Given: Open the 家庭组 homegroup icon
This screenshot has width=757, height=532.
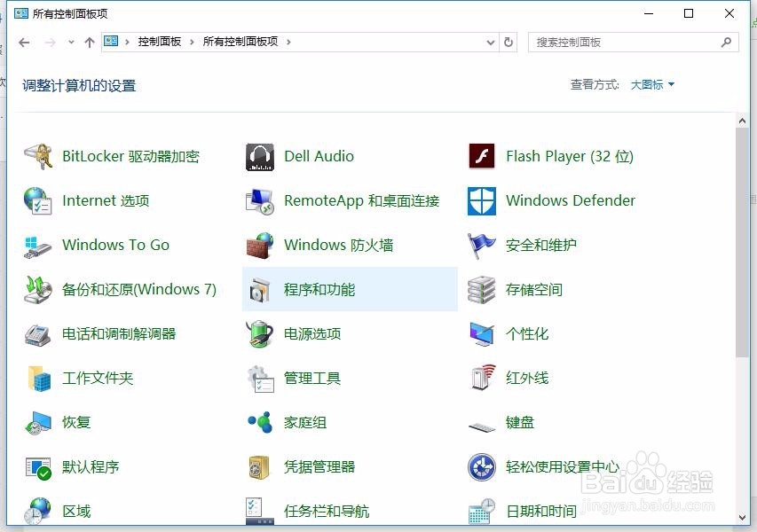Looking at the screenshot, I should 260,423.
